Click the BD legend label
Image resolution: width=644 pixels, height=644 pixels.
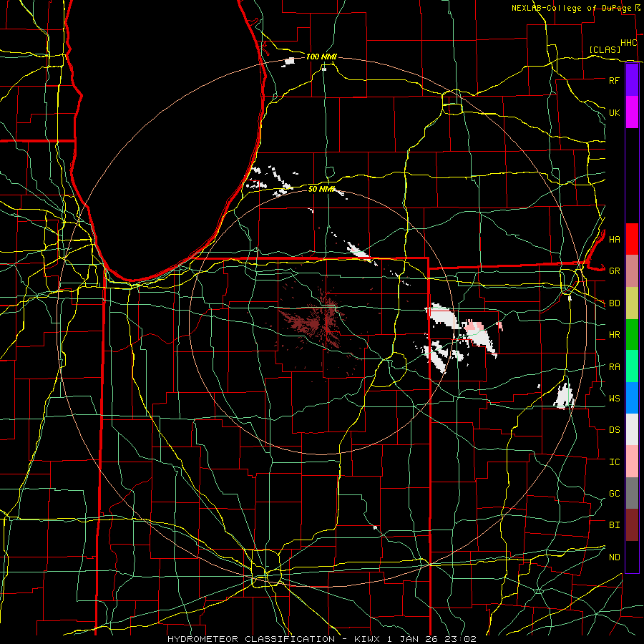[x=615, y=303]
